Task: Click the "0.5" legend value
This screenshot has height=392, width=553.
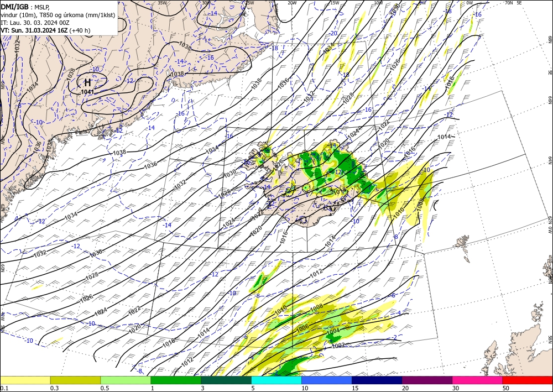Action: click(x=105, y=388)
